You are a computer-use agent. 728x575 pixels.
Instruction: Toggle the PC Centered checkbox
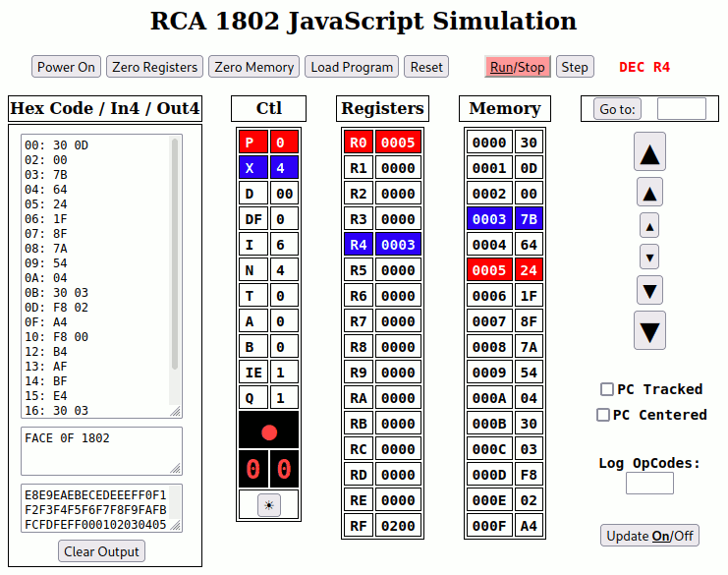pos(603,415)
